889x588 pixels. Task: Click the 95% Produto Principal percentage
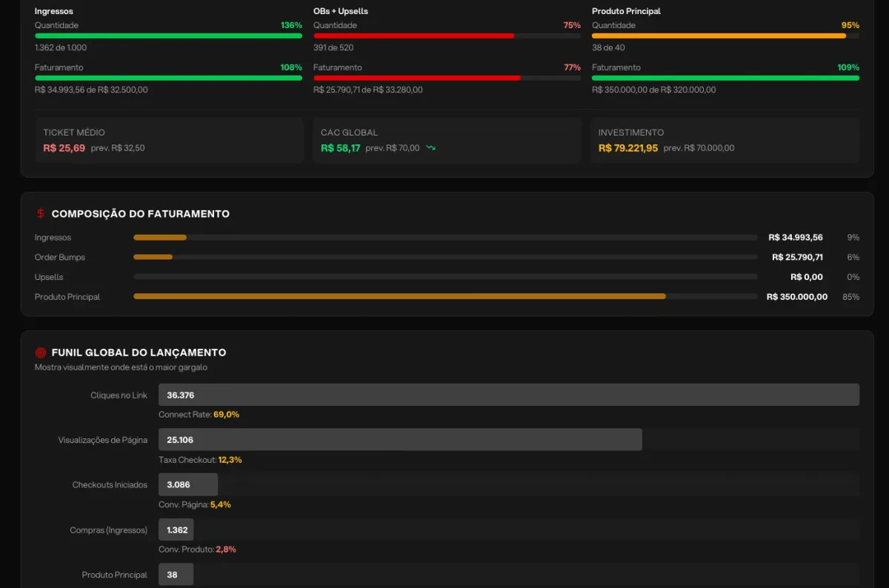pyautogui.click(x=850, y=25)
